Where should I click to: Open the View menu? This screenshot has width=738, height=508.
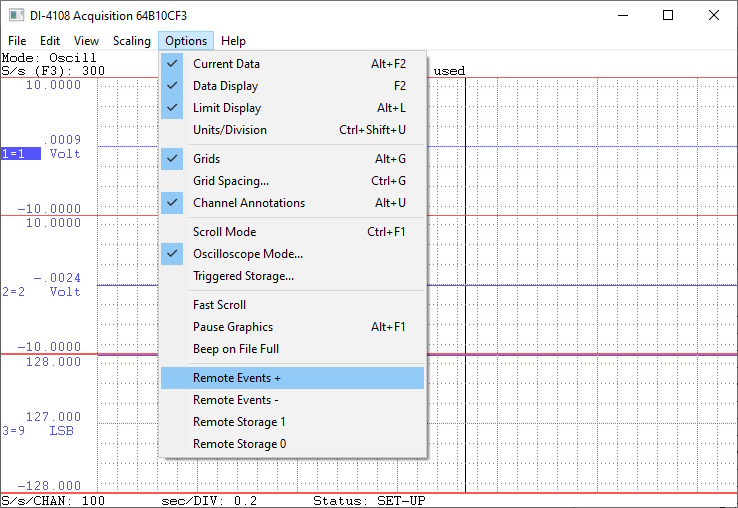[x=86, y=41]
